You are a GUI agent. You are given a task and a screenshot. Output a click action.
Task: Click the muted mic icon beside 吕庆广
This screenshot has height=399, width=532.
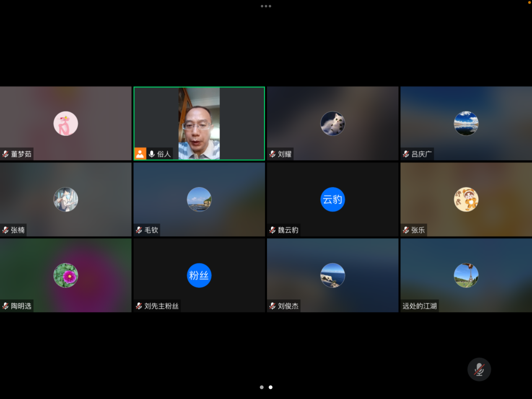click(406, 154)
